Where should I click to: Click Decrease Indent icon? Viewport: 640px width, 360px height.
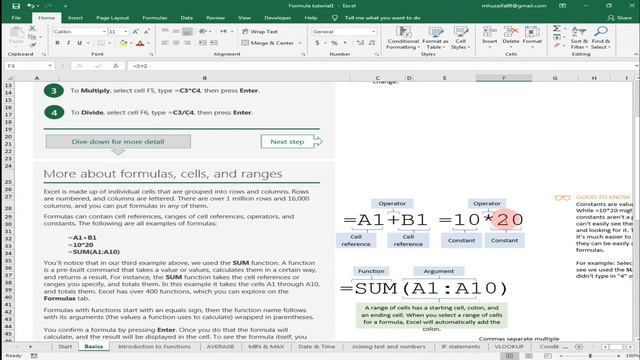coord(202,43)
